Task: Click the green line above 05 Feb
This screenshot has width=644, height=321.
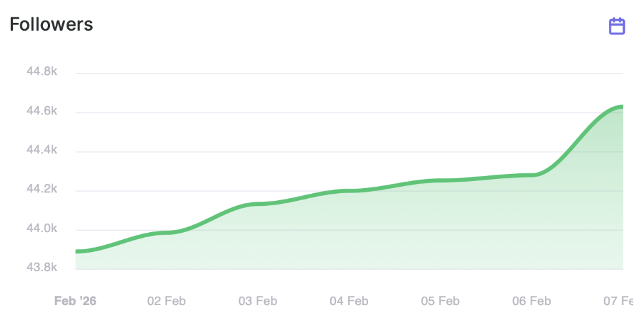Action: pos(441,180)
